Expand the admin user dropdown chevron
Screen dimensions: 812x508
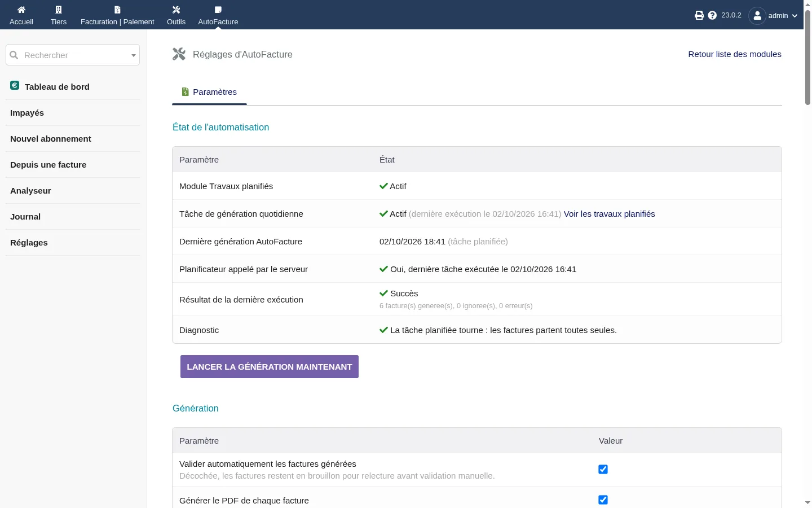coord(795,16)
